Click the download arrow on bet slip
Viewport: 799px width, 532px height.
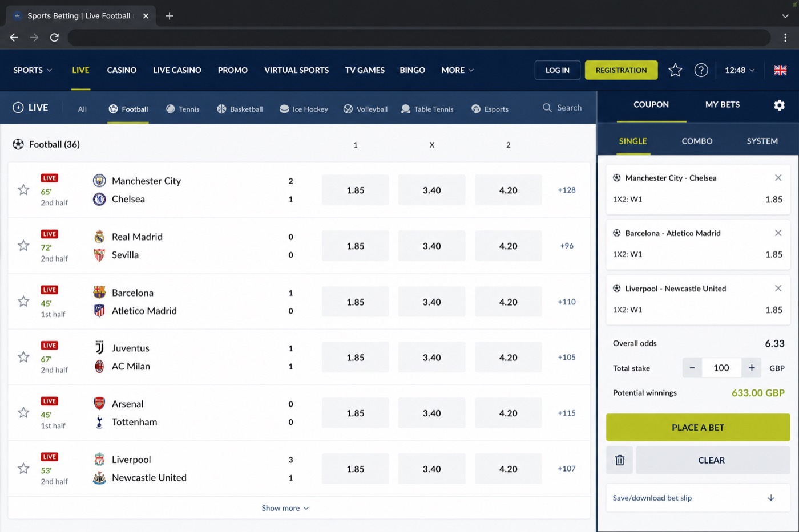pos(770,498)
